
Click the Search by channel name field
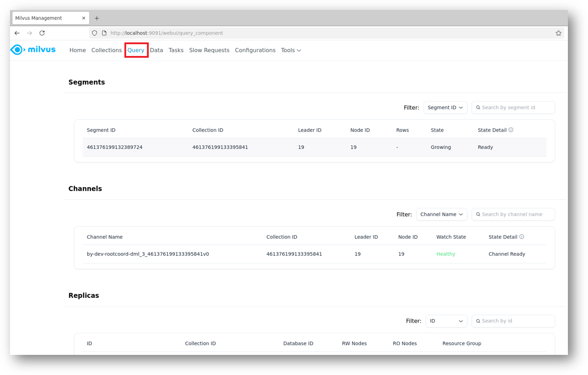516,215
